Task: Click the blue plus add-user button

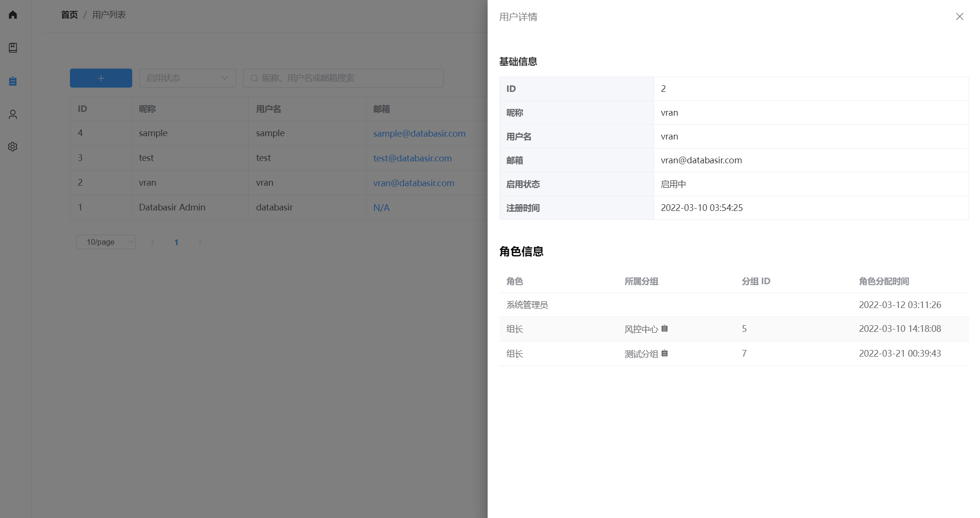Action: 101,78
